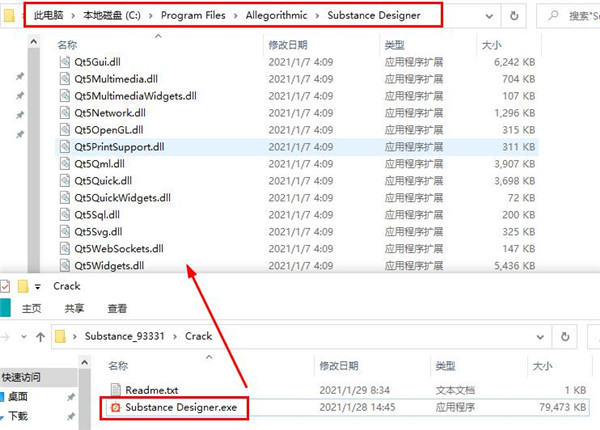Viewport: 600px width, 430px height.
Task: Click the folder icon in Crack address bar
Action: click(x=60, y=337)
